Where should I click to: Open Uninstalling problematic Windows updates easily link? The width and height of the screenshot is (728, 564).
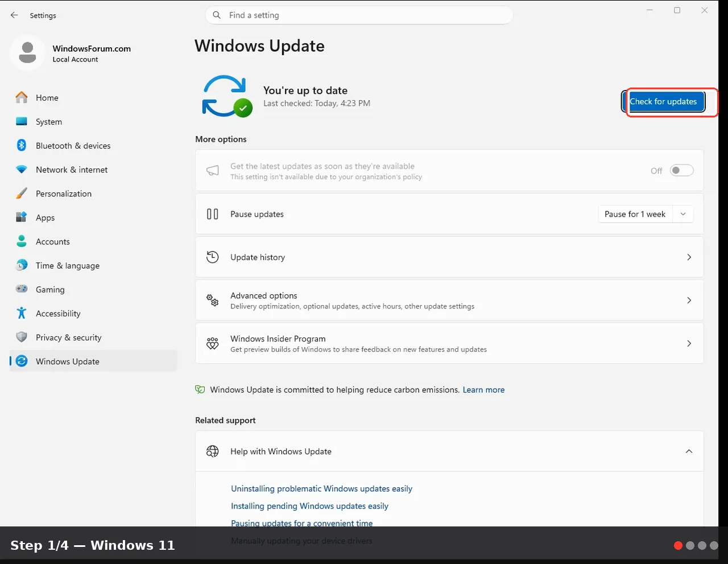[x=321, y=489]
